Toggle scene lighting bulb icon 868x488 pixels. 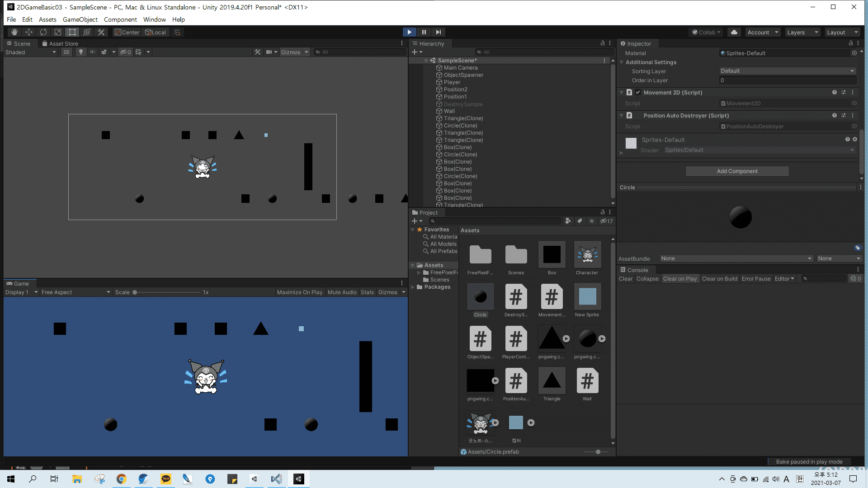tap(81, 52)
